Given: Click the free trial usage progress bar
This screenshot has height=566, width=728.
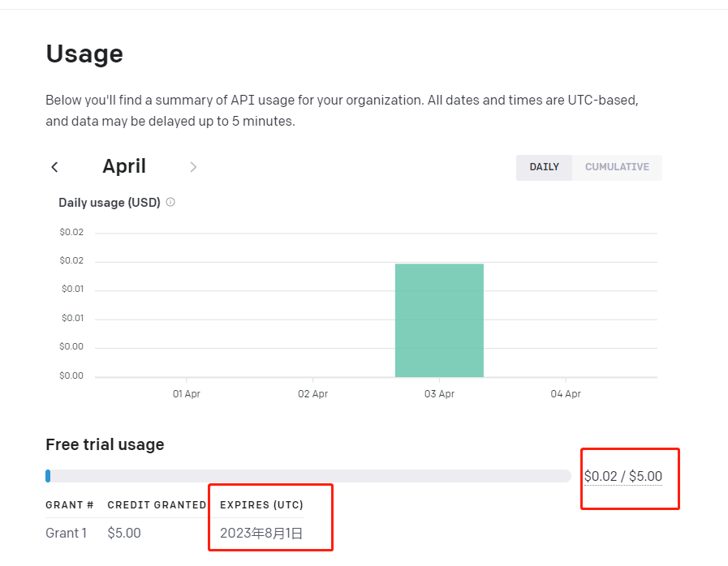Looking at the screenshot, I should tap(308, 476).
